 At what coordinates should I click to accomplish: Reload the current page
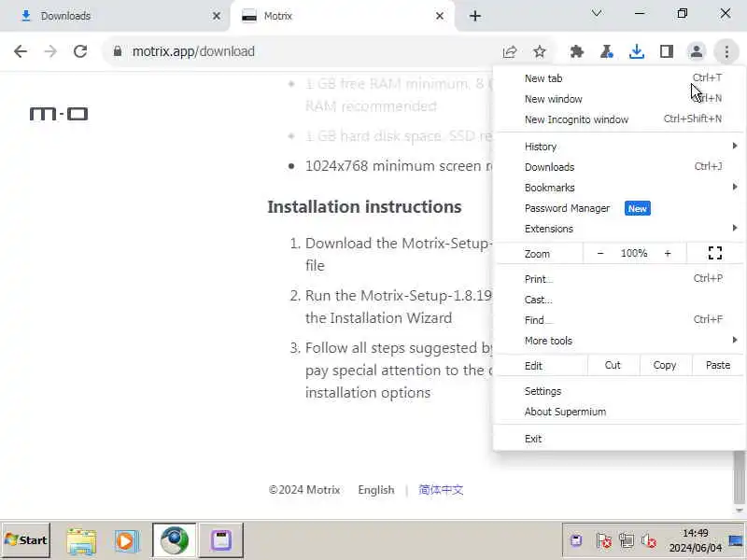pyautogui.click(x=80, y=51)
